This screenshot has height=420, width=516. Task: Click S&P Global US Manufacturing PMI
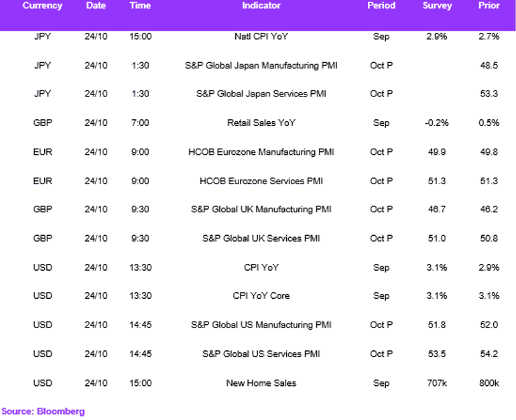(x=261, y=325)
